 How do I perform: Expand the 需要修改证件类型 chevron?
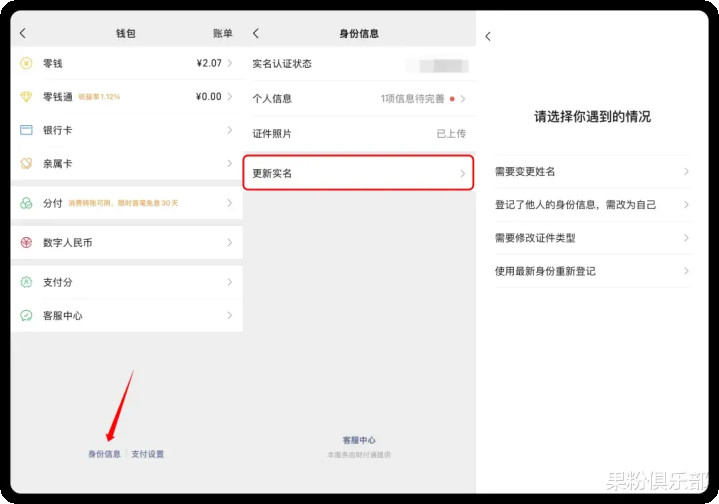(686, 238)
